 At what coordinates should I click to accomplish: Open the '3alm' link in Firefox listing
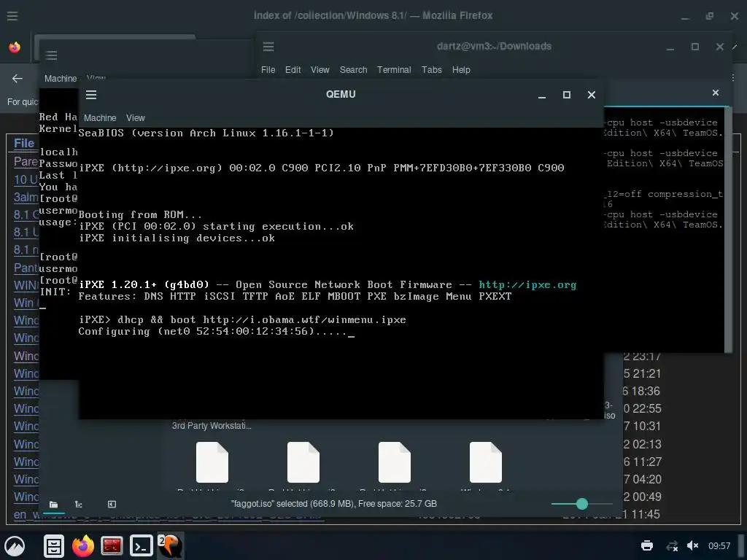click(26, 197)
